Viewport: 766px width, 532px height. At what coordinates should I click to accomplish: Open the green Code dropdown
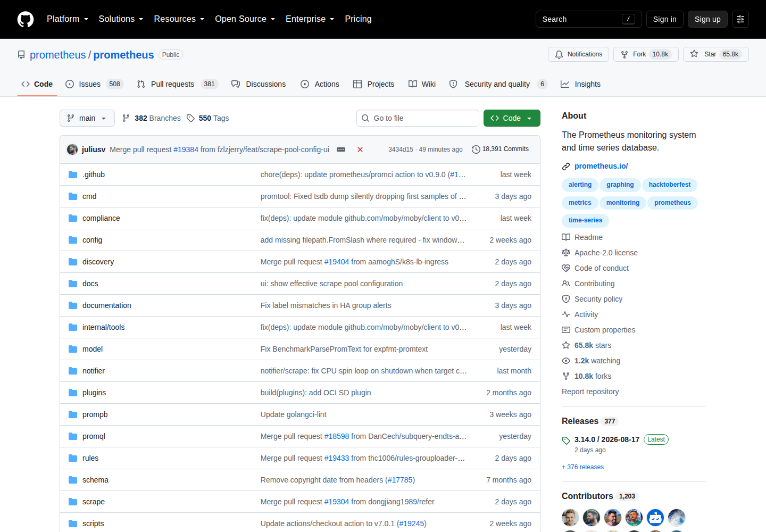(x=512, y=118)
